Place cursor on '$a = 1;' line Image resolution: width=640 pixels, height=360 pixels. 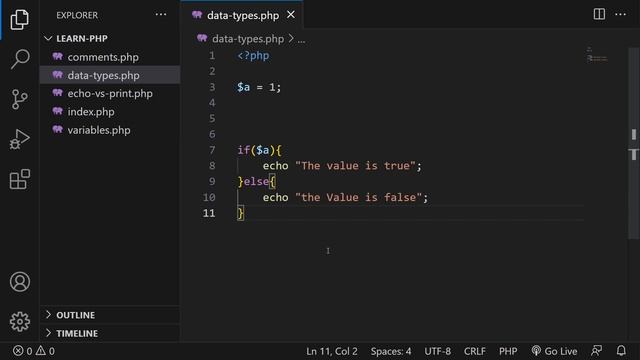(x=259, y=87)
